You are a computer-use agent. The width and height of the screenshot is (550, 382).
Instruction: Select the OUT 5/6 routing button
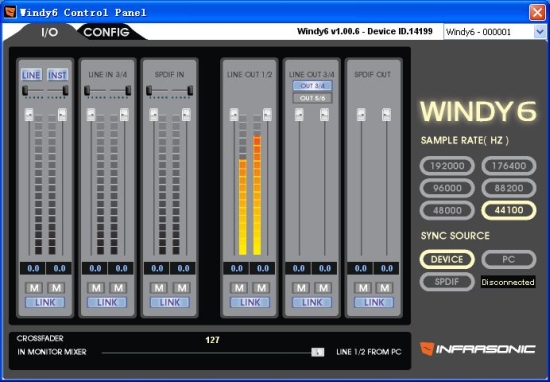313,98
